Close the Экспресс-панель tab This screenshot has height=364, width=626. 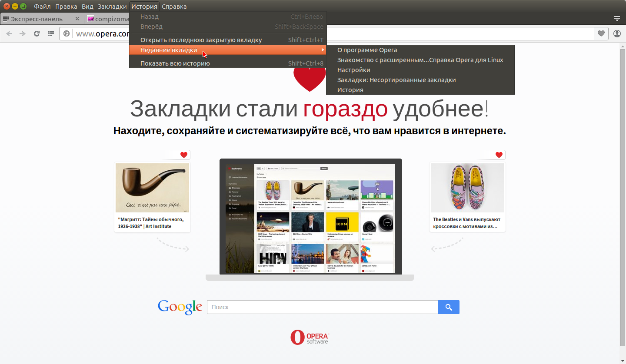pyautogui.click(x=77, y=19)
